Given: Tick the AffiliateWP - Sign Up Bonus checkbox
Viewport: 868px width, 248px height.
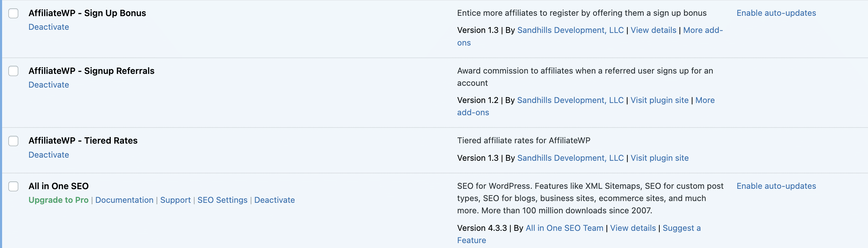Looking at the screenshot, I should click(13, 13).
